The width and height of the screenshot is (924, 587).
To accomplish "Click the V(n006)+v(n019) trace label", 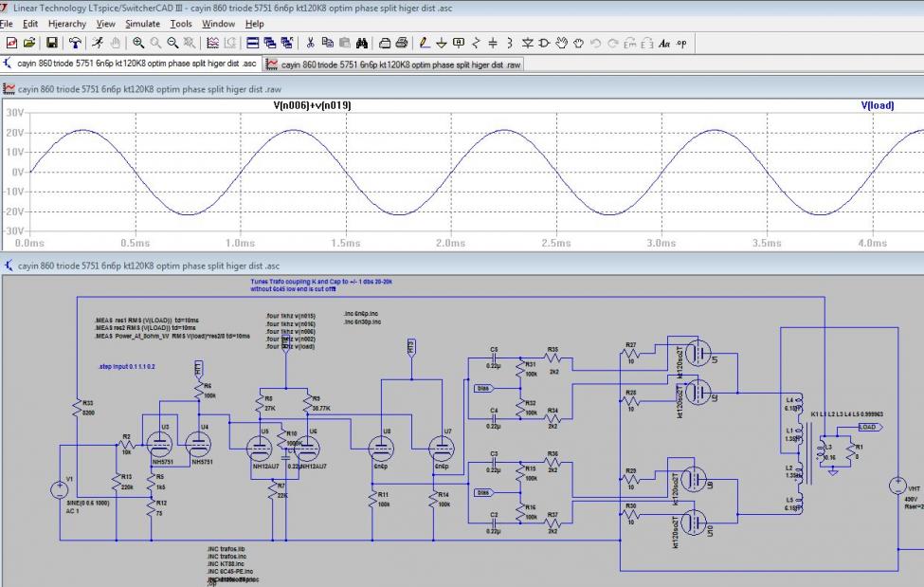I will point(313,105).
